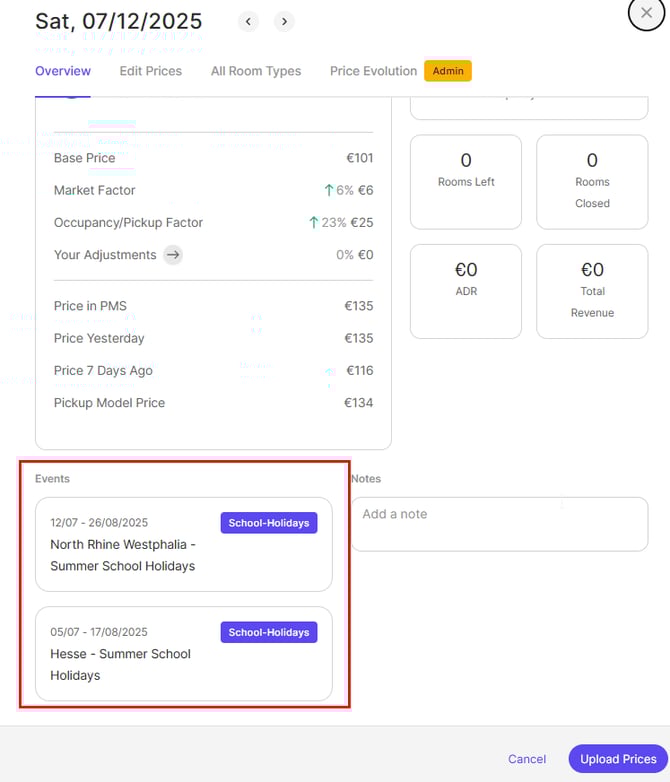
Task: Open Your Adjustments arrow icon
Action: click(173, 255)
